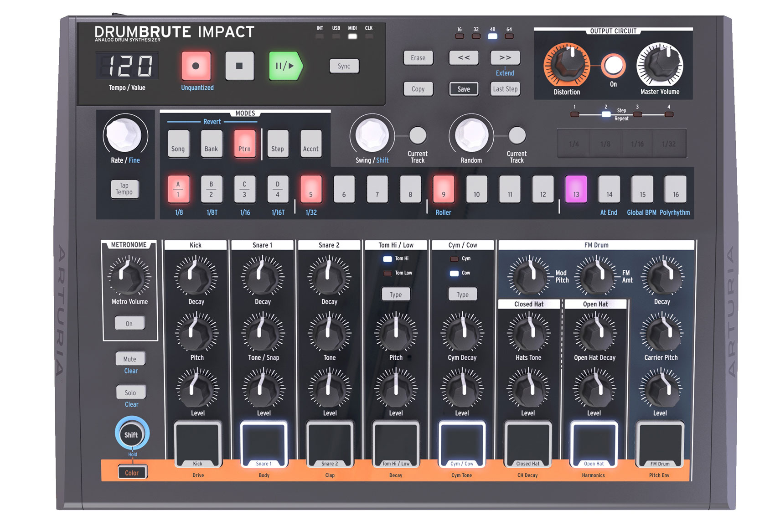Trigger the Snare 1 pad
This screenshot has height=532, width=775.
pyautogui.click(x=263, y=442)
